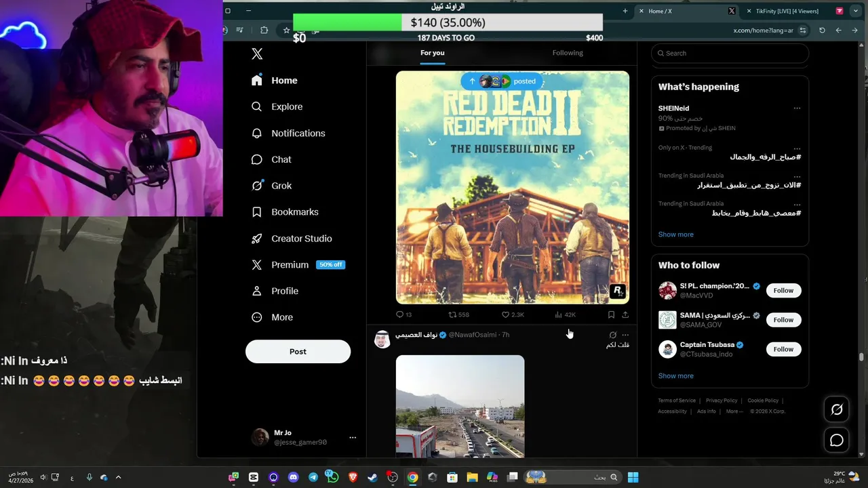Open options for the SHEINeid promoted trend
Screen dimensions: 868x488
(797, 108)
